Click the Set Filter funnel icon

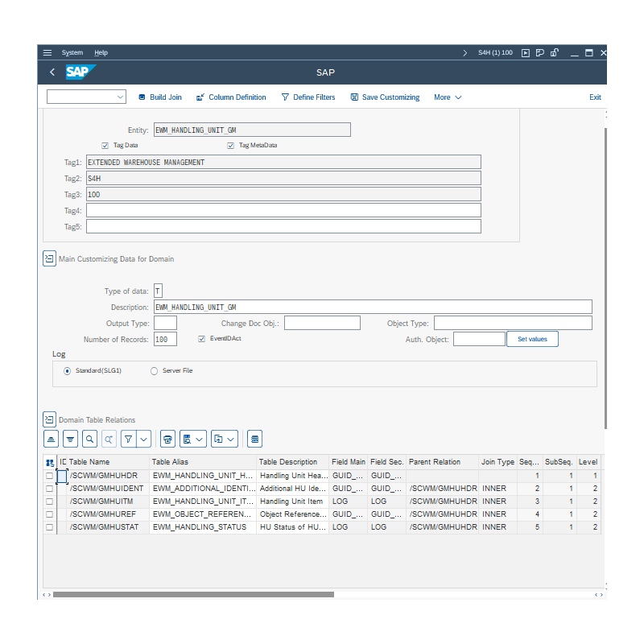coord(128,439)
